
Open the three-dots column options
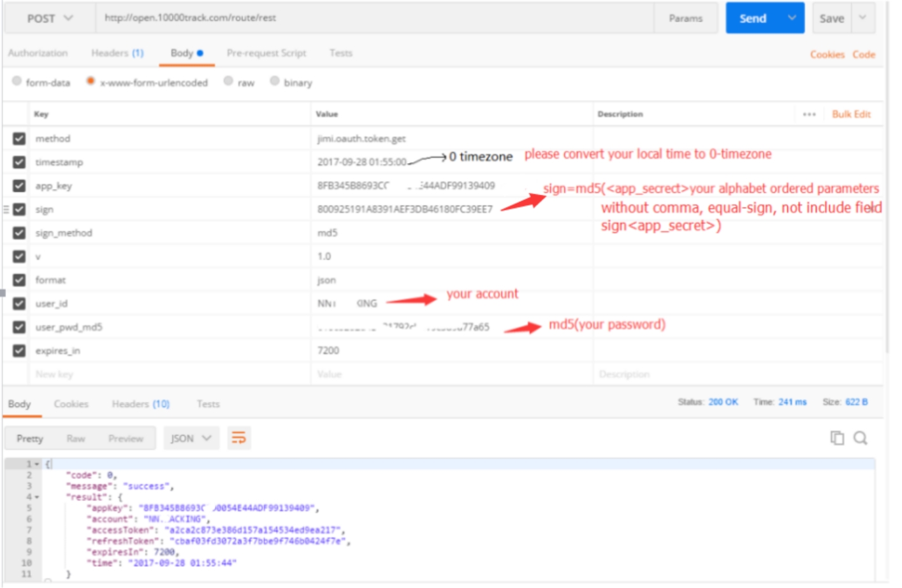[809, 115]
